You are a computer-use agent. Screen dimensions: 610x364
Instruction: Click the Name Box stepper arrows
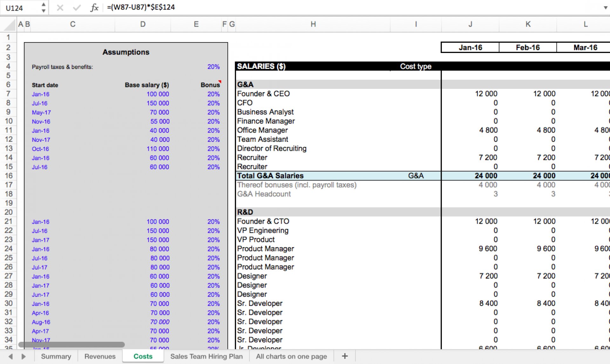(x=44, y=8)
